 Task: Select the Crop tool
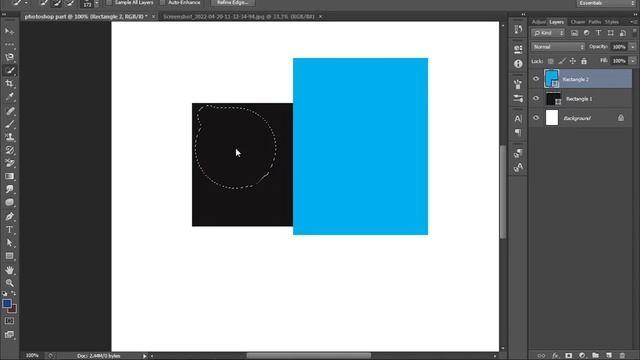9,83
